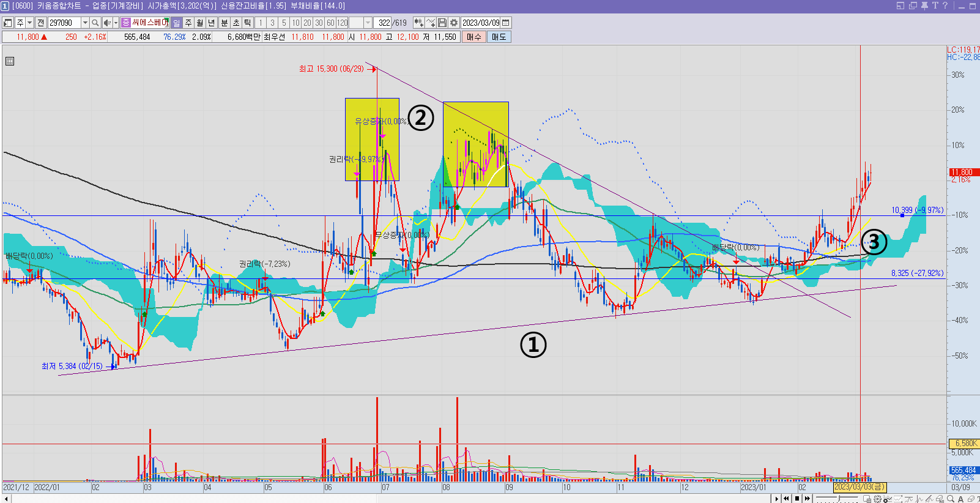The width and height of the screenshot is (980, 503).
Task: Click the bottom-left scroll arrow
Action: pos(6,499)
